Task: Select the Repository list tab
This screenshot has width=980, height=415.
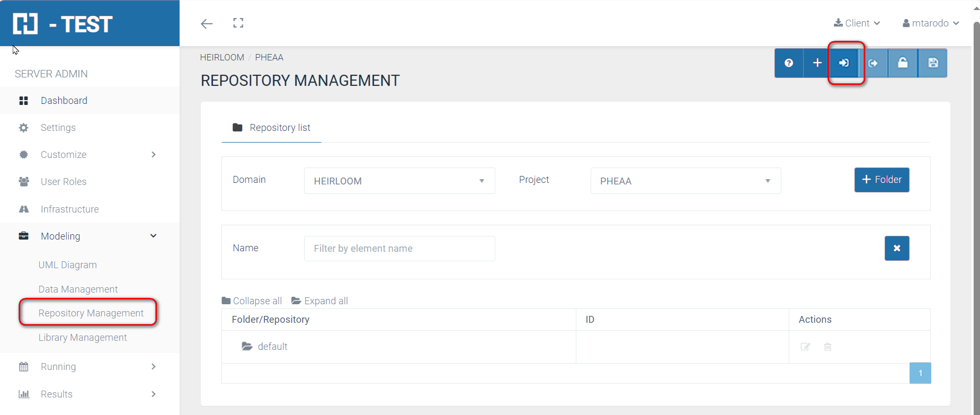Action: (x=271, y=128)
